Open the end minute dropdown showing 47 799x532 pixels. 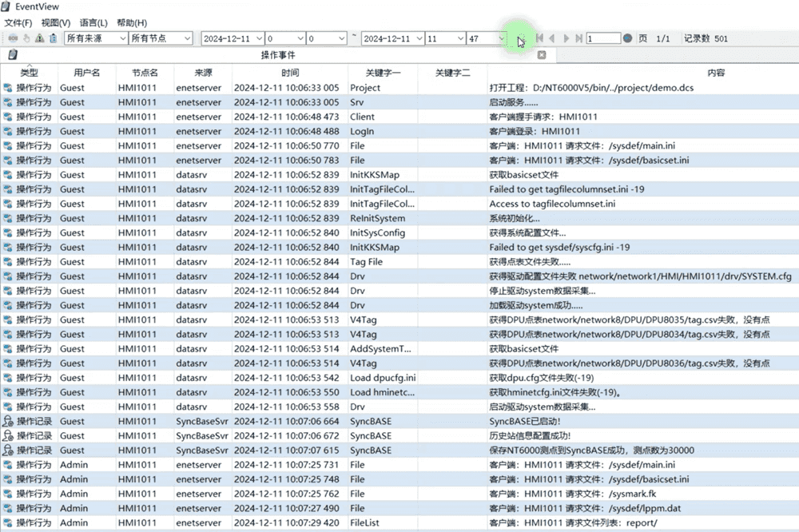tap(502, 38)
